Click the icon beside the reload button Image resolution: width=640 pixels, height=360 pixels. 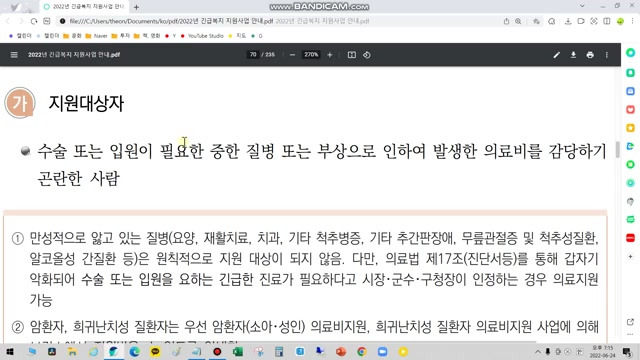pyautogui.click(x=47, y=21)
